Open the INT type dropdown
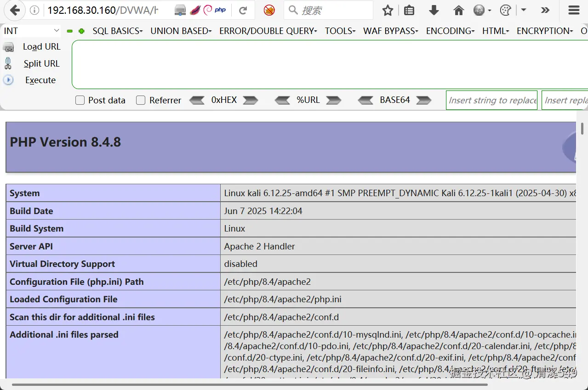The width and height of the screenshot is (588, 390). tap(31, 31)
